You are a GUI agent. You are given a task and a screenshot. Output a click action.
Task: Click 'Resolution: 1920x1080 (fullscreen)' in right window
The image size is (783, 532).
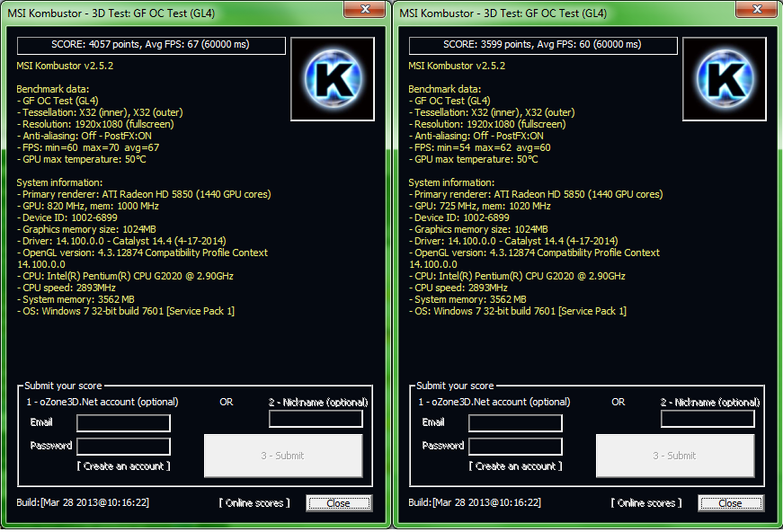487,124
